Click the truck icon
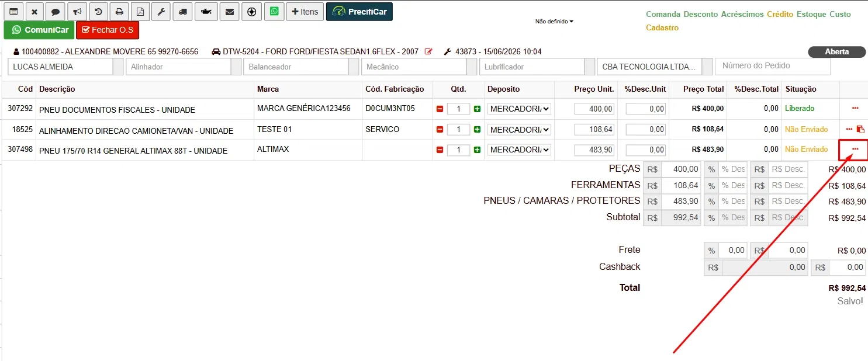Viewport: 868px width, 361px height. point(183,12)
